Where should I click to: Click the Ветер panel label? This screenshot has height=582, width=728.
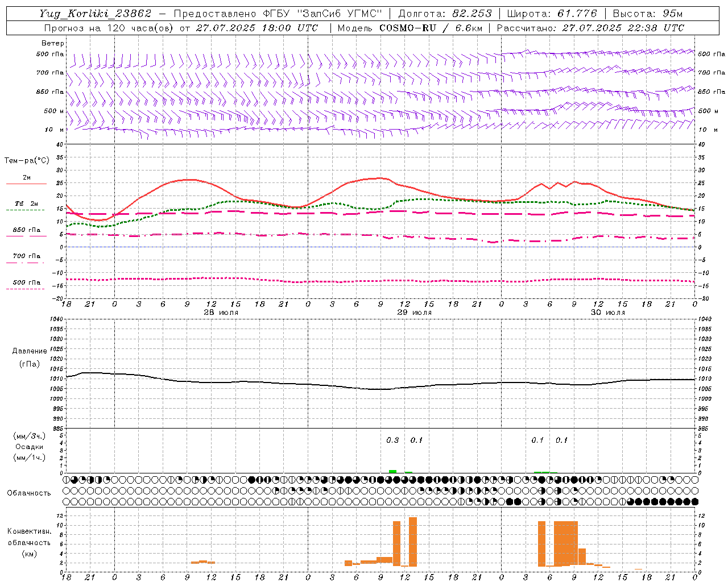(53, 43)
